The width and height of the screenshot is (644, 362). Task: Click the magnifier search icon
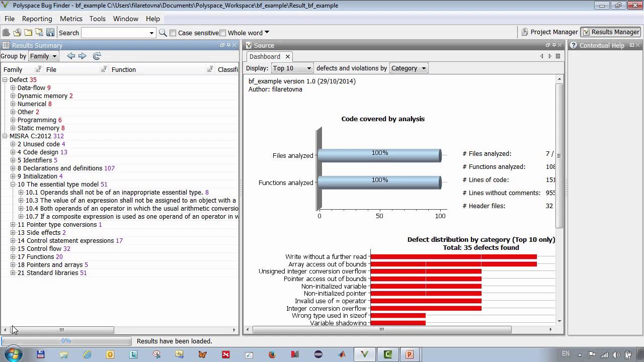pyautogui.click(x=163, y=33)
